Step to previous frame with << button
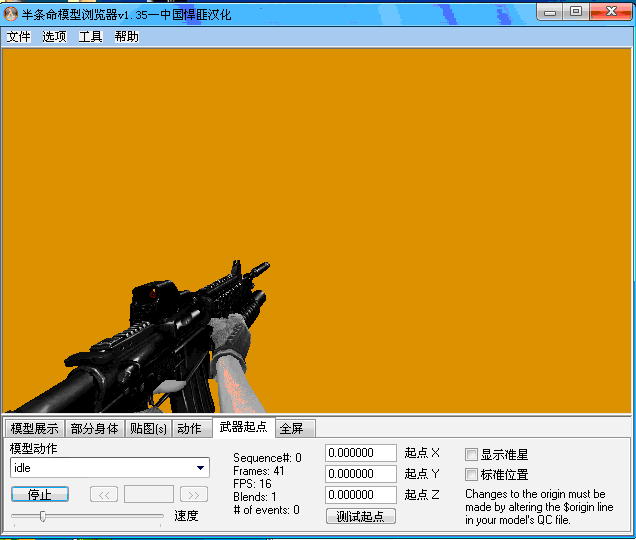The height and width of the screenshot is (540, 636). pyautogui.click(x=104, y=494)
